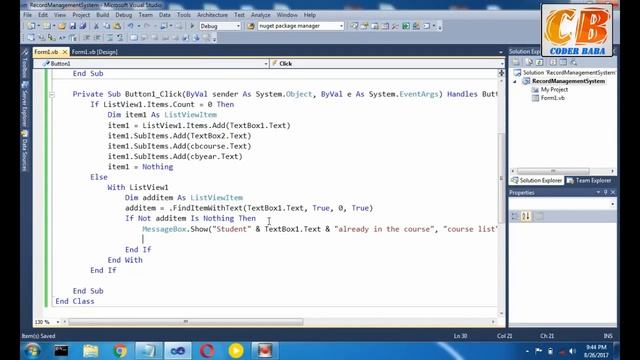Click the Paste toolbar icon
Image resolution: width=640 pixels, height=360 pixels.
click(117, 26)
